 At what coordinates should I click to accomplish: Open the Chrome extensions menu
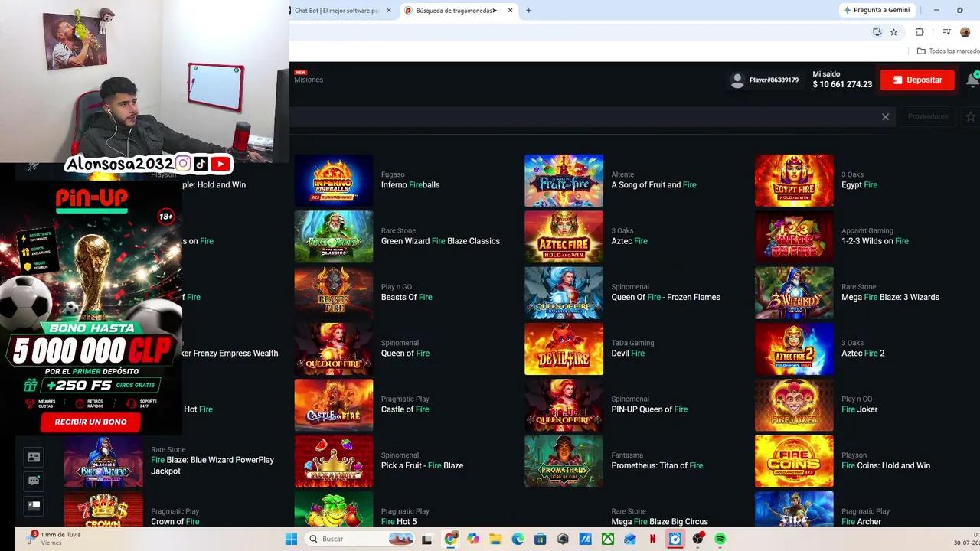pyautogui.click(x=920, y=32)
